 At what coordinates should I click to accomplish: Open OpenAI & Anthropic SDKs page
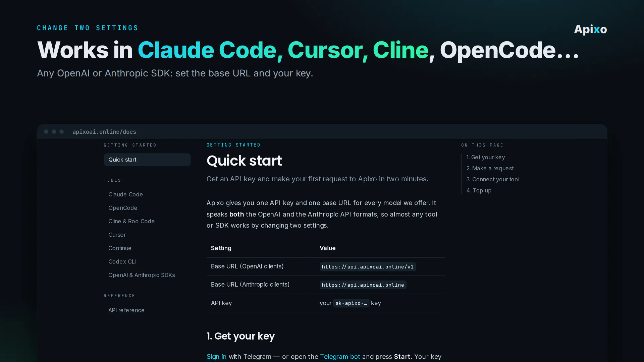click(x=142, y=275)
